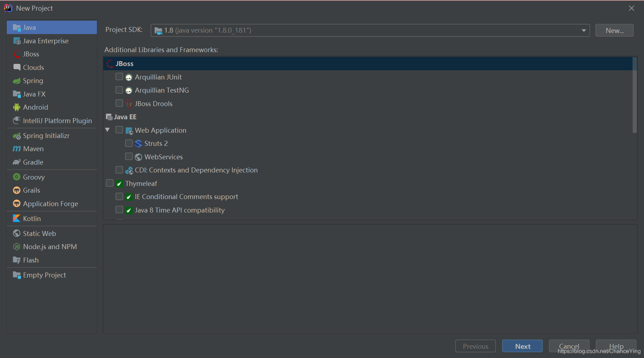Image resolution: width=644 pixels, height=358 pixels.
Task: Select the Java Enterprise project type
Action: click(52, 41)
